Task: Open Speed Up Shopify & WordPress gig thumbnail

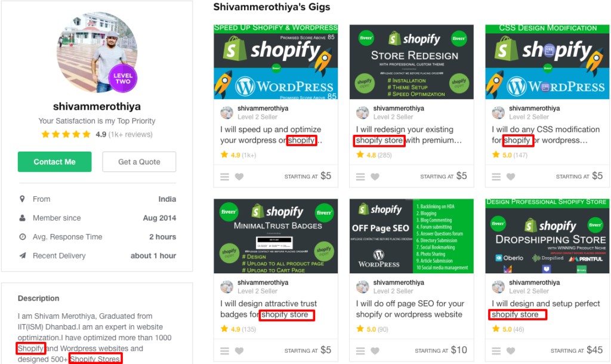Action: coord(276,61)
